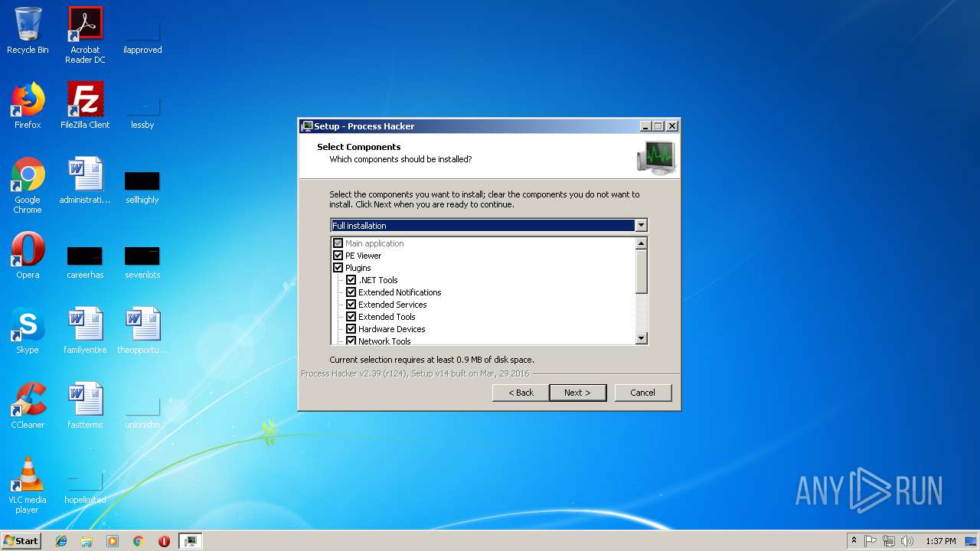980x551 pixels.
Task: Select the fastterms Word document
Action: coord(85,406)
